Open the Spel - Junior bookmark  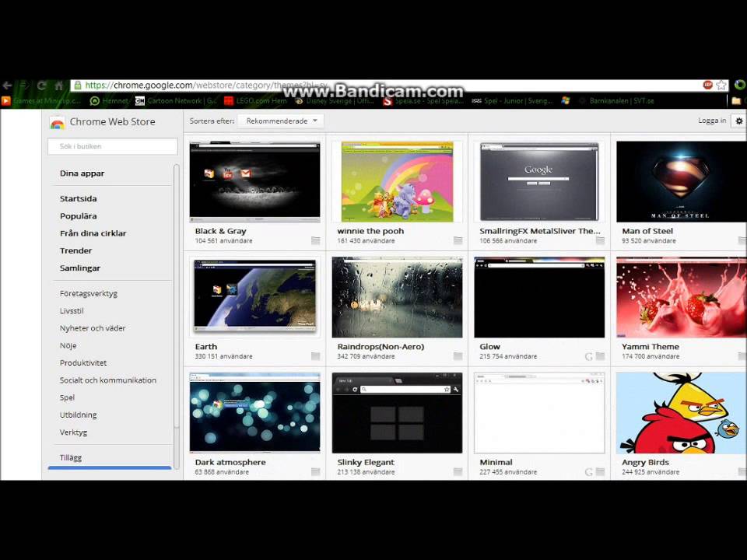pyautogui.click(x=512, y=101)
